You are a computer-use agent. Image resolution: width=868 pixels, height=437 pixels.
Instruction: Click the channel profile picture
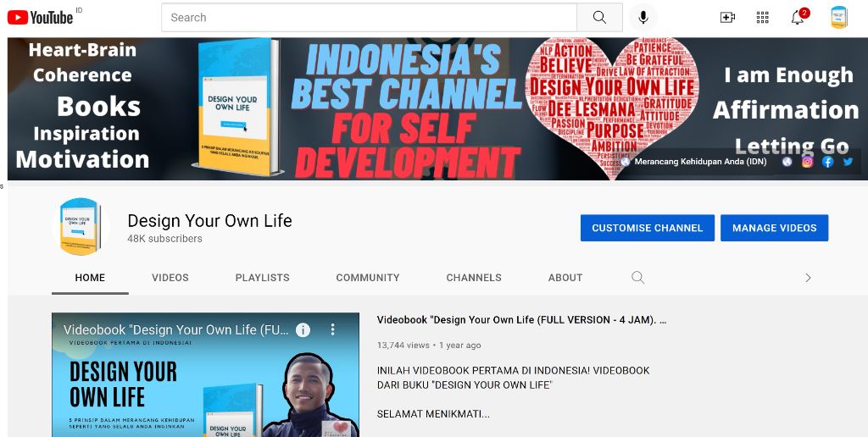81,227
